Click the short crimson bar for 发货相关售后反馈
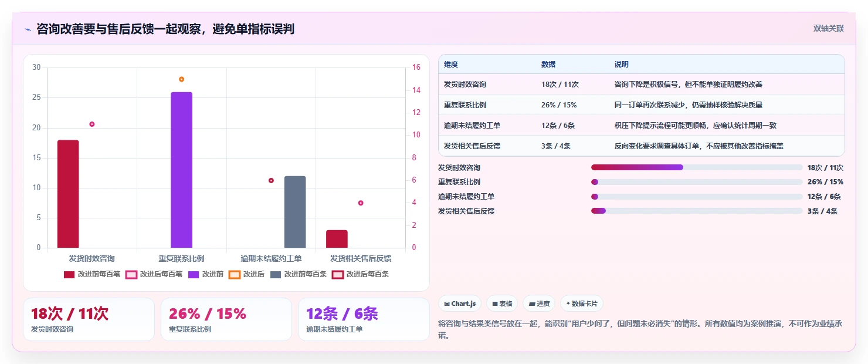 click(337, 239)
